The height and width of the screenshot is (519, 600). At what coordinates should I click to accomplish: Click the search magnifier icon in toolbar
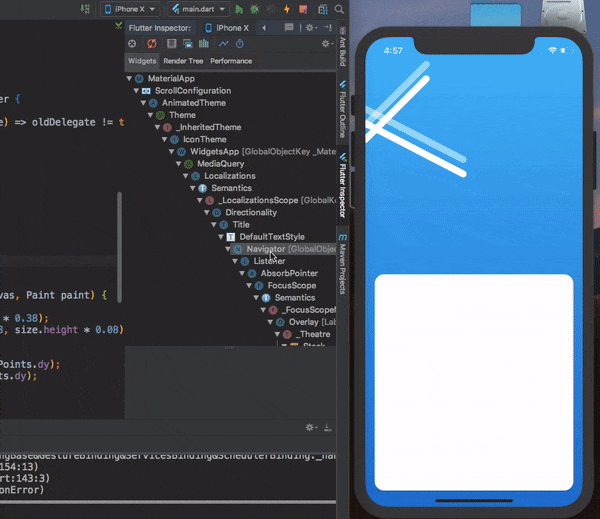point(338,9)
